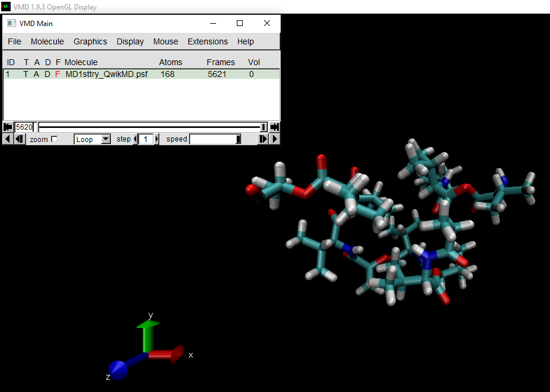Click the Vol column header

254,62
